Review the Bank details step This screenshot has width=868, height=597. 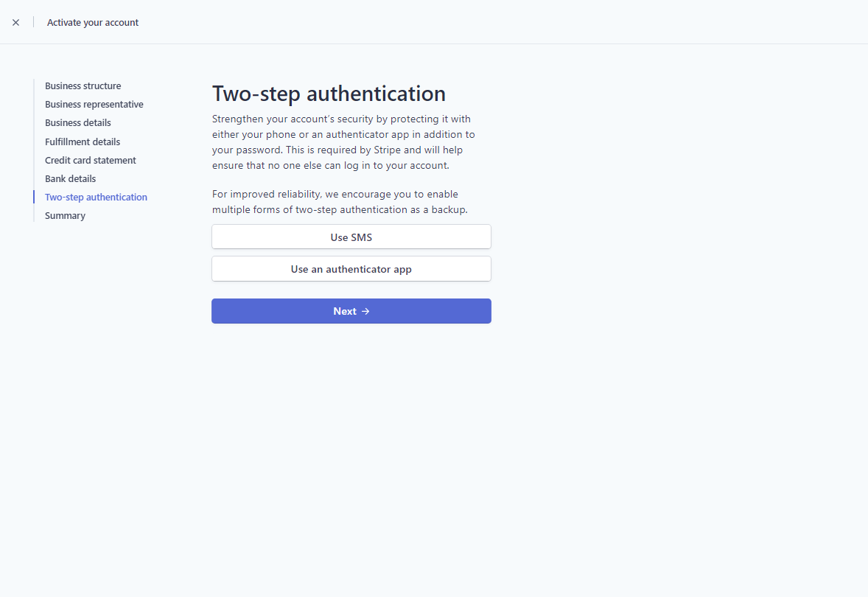[x=70, y=178]
